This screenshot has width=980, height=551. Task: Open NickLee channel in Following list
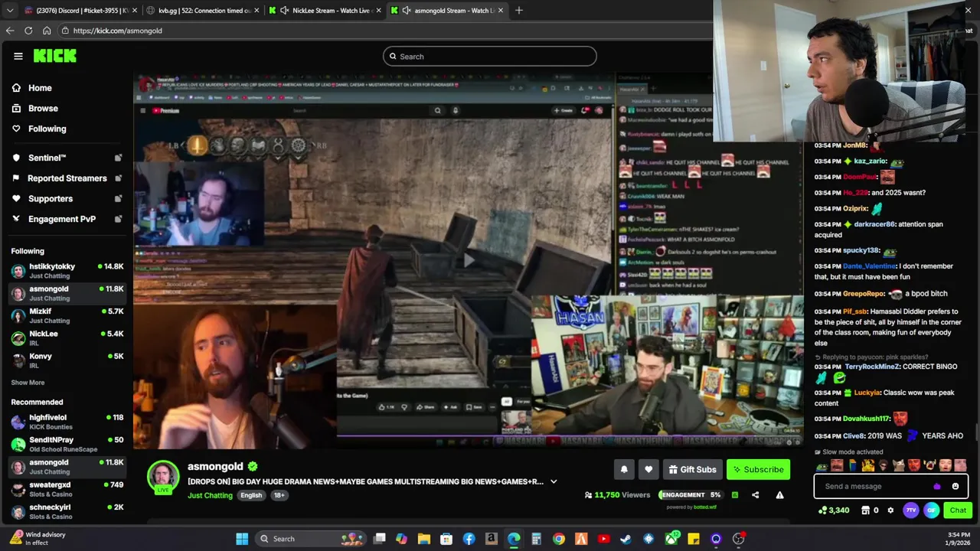coord(67,338)
